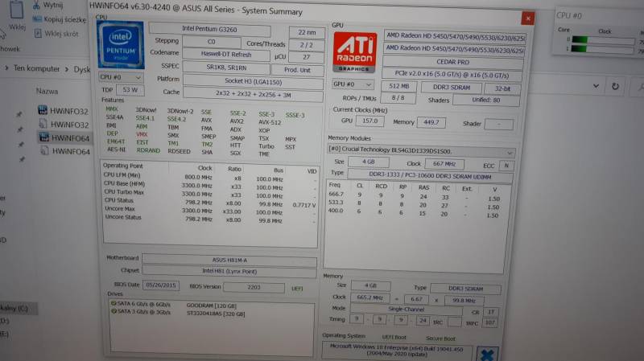Click the Core 0 usage bar in CPU #0
This screenshot has width=644, height=361.
click(602, 39)
